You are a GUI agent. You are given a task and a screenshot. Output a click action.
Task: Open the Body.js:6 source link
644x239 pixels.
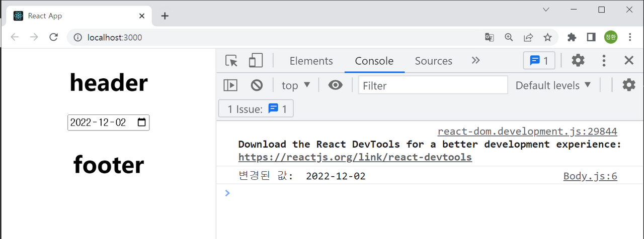[x=590, y=176]
